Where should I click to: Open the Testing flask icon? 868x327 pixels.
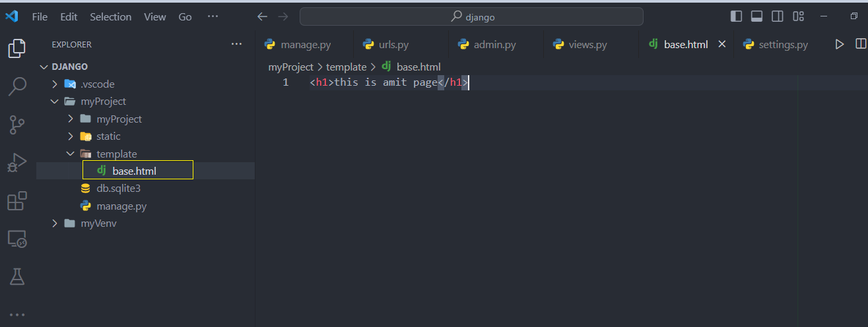pyautogui.click(x=17, y=277)
